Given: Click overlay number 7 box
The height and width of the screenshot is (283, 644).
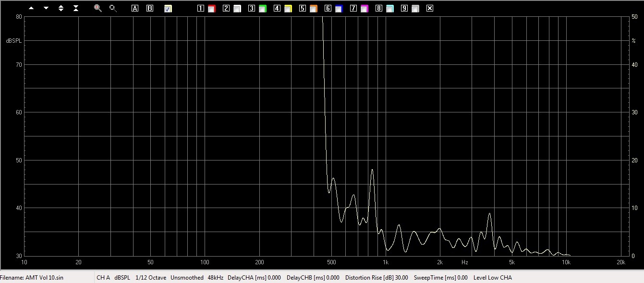Looking at the screenshot, I should pyautogui.click(x=353, y=8).
